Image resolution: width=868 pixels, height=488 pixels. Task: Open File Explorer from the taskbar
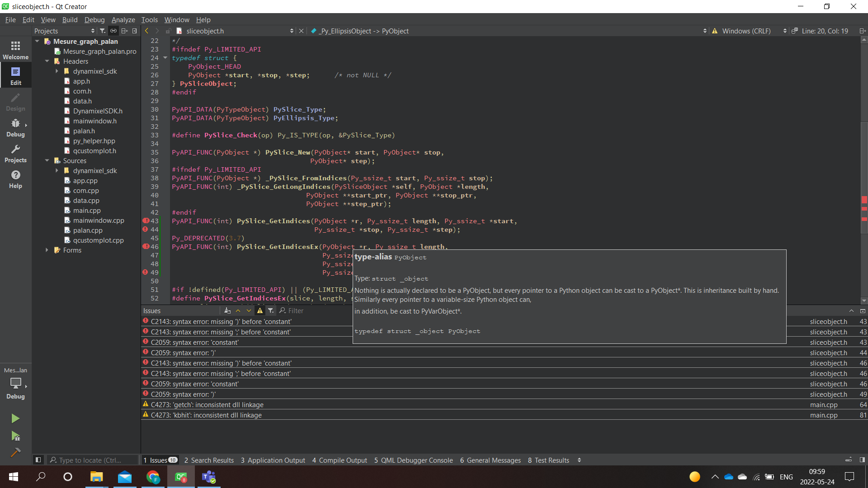click(x=97, y=477)
